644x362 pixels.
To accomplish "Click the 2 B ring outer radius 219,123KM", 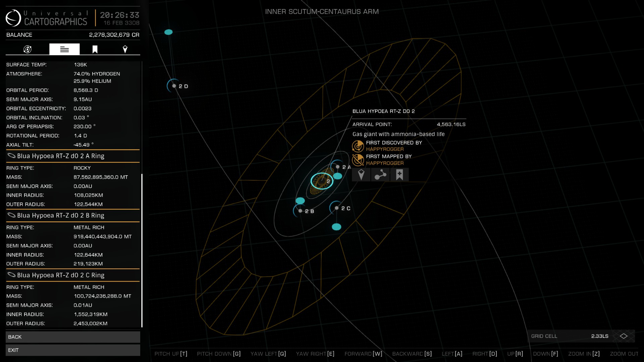I will tap(88, 264).
